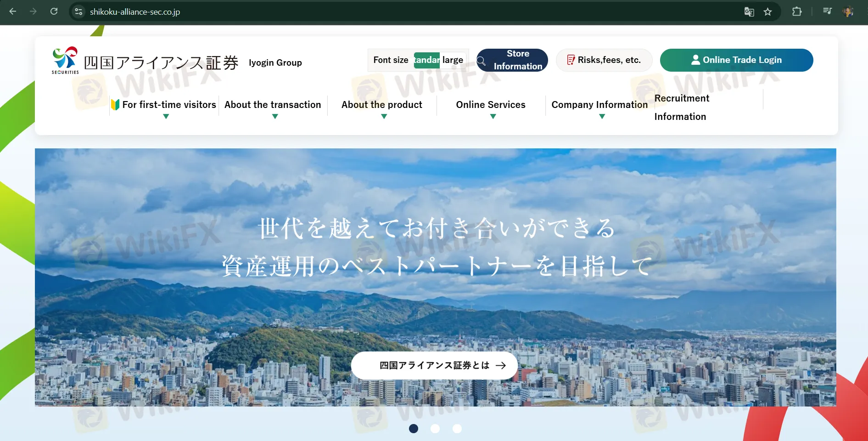The height and width of the screenshot is (441, 868).
Task: Click the 四国アライアンス証券とは button
Action: [434, 366]
